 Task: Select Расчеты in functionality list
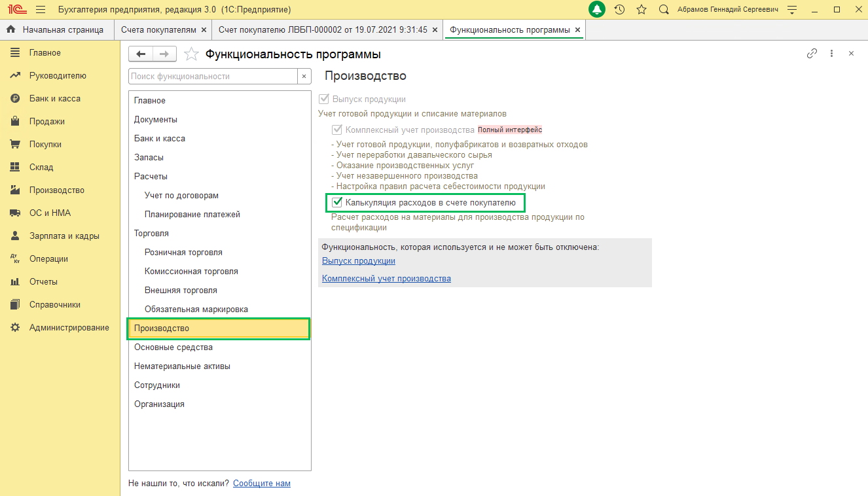(219, 176)
